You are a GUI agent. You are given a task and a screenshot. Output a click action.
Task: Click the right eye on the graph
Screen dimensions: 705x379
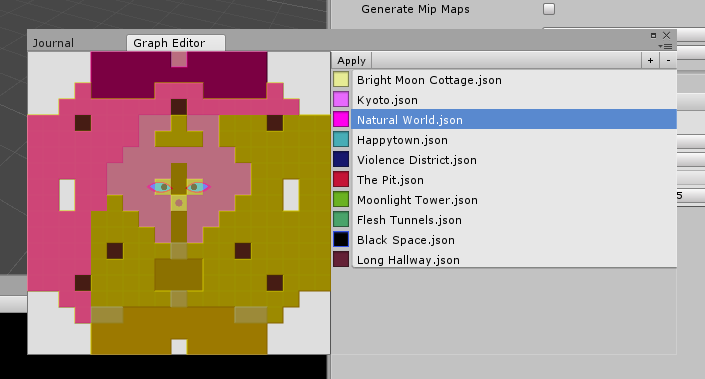pyautogui.click(x=198, y=187)
